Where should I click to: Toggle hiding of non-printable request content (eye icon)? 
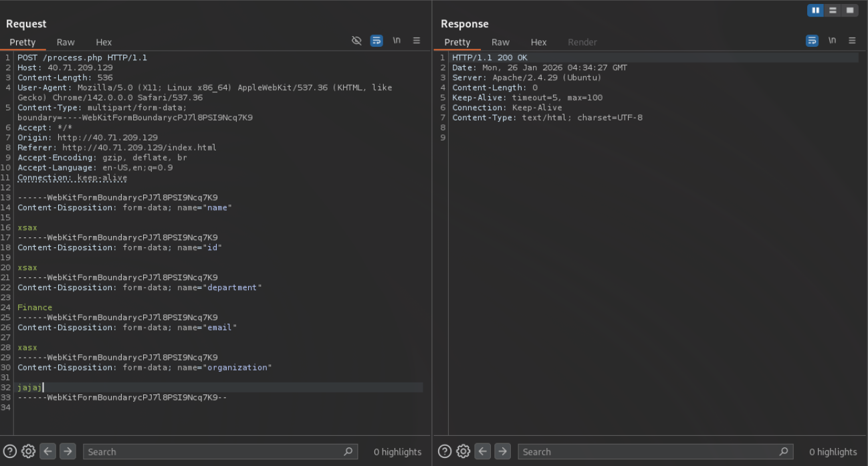pos(356,41)
